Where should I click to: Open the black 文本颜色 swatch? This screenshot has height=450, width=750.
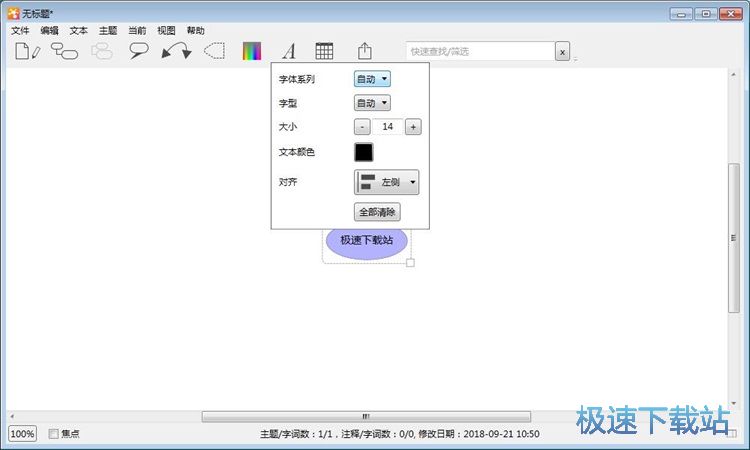(x=364, y=152)
